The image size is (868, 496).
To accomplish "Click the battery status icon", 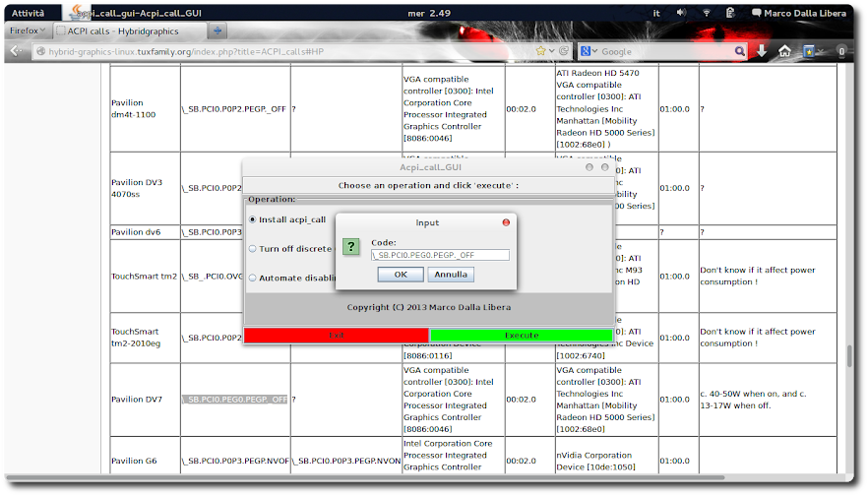I will pos(730,12).
